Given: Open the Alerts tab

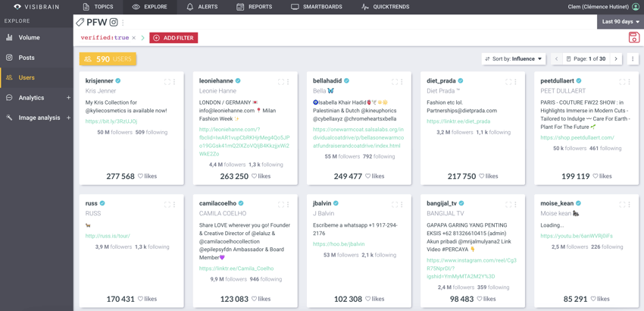Looking at the screenshot, I should (202, 7).
